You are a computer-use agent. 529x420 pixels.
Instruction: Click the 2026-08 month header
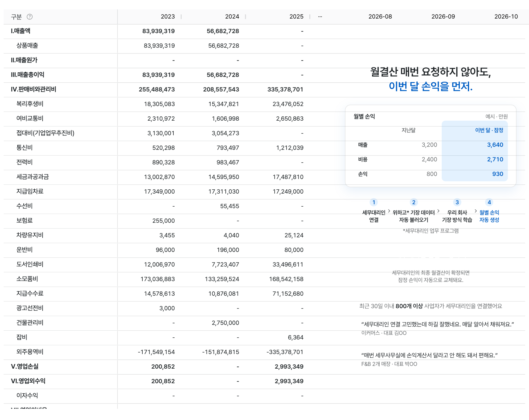coord(380,17)
